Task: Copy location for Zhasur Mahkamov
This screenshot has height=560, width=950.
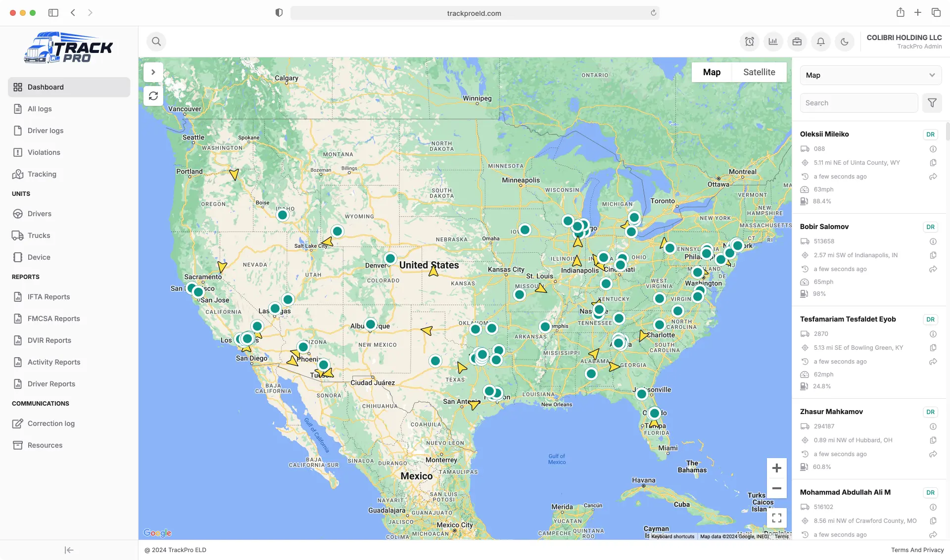Action: [x=933, y=440]
